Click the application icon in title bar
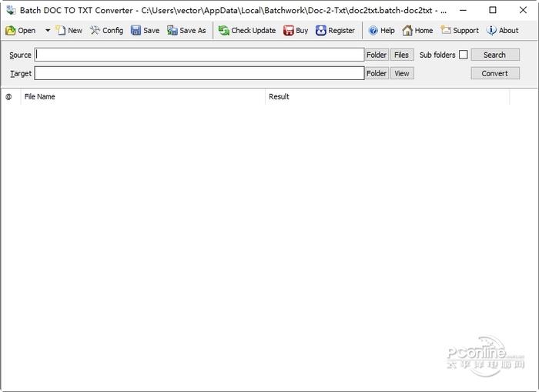 tap(11, 10)
